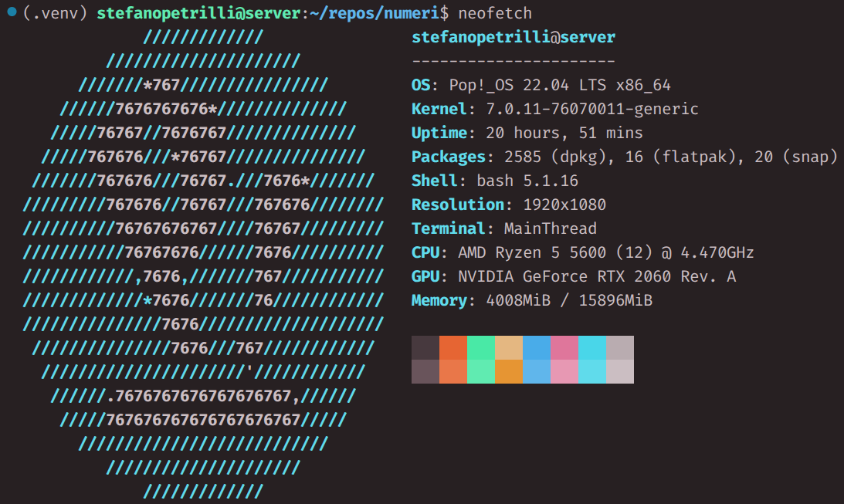Click the orange top-row color block
The width and height of the screenshot is (844, 504).
[453, 347]
